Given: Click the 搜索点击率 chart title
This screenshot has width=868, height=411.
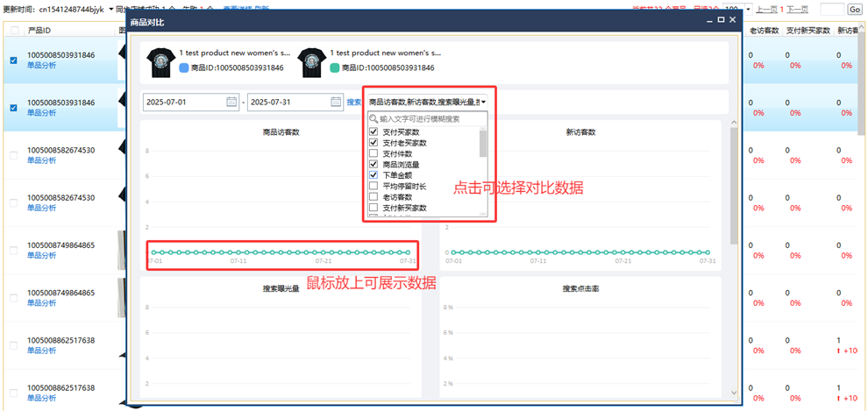Looking at the screenshot, I should [580, 288].
